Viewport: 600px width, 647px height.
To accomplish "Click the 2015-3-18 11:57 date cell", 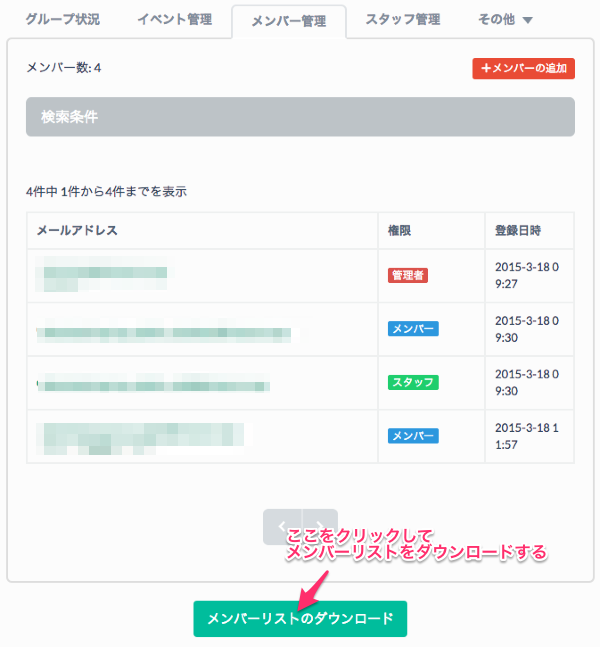I will pyautogui.click(x=529, y=436).
